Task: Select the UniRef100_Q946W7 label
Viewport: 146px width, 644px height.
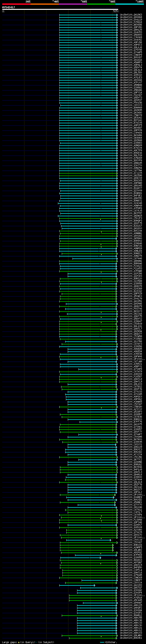Action: (131, 603)
